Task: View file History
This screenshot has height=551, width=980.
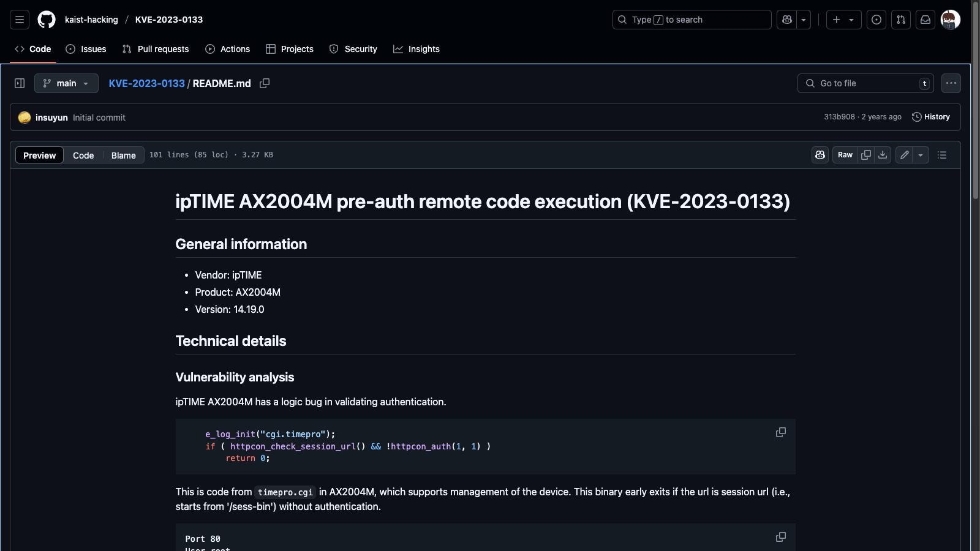Action: pos(931,117)
